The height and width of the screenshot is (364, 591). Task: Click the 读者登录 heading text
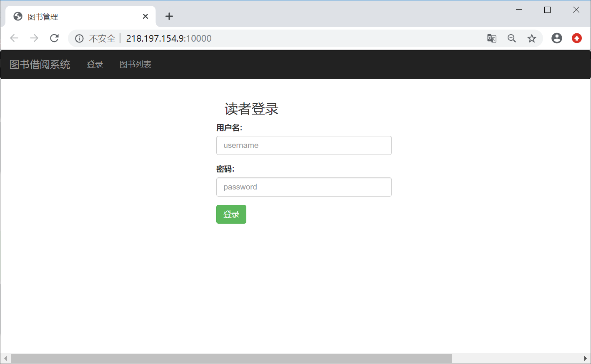click(251, 109)
